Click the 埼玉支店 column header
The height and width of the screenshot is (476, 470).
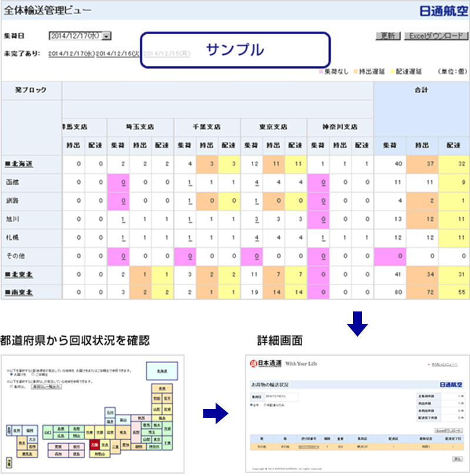pos(140,127)
